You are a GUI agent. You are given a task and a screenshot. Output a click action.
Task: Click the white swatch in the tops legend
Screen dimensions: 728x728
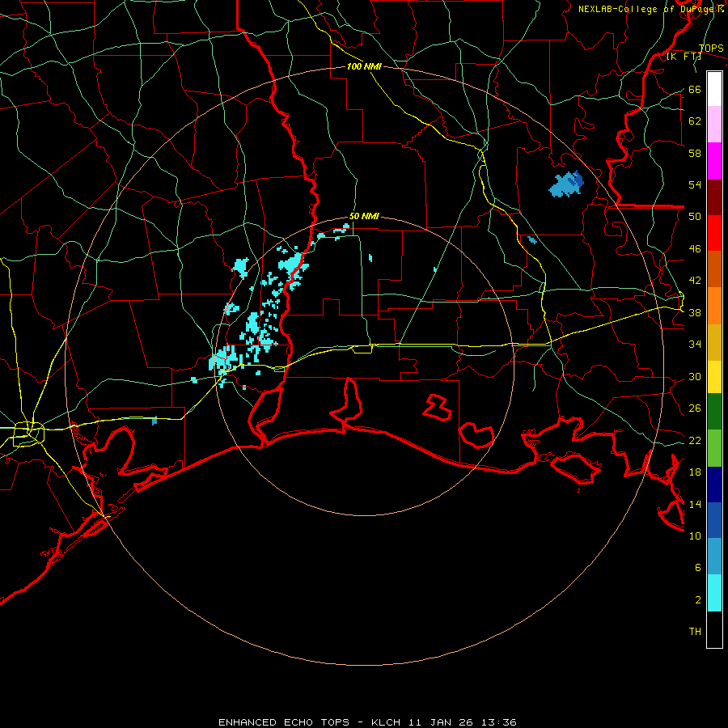point(714,89)
